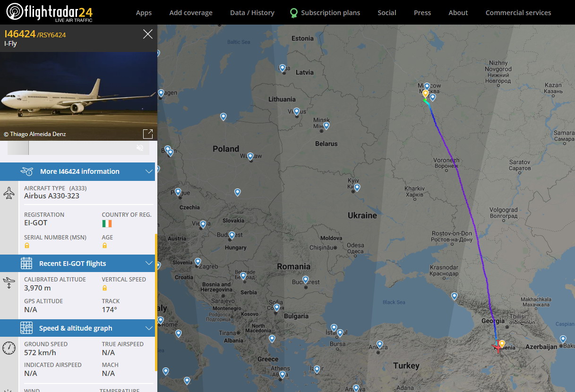The height and width of the screenshot is (392, 575).
Task: Click the flightradar24 radar logo
Action: pos(15,12)
